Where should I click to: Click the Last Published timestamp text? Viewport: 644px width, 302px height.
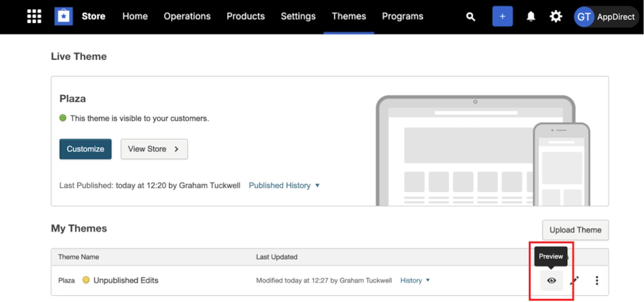tap(150, 185)
